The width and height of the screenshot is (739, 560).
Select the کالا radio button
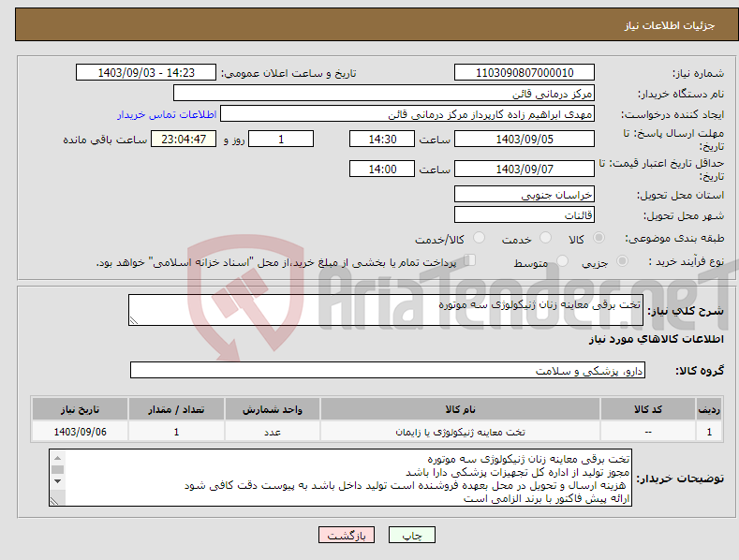(x=599, y=238)
